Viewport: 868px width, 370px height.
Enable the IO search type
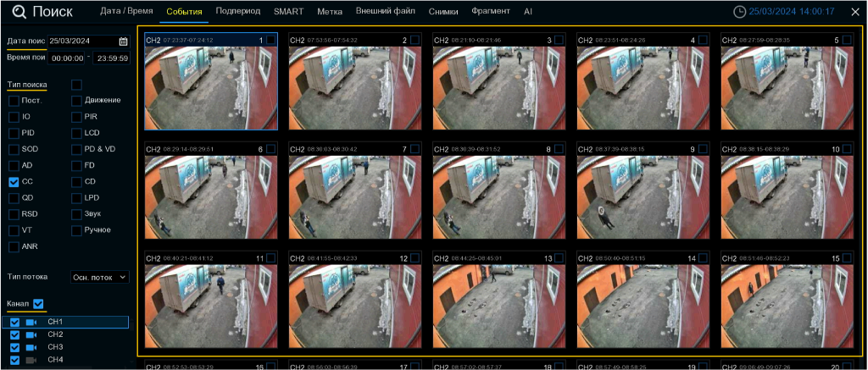tap(14, 117)
